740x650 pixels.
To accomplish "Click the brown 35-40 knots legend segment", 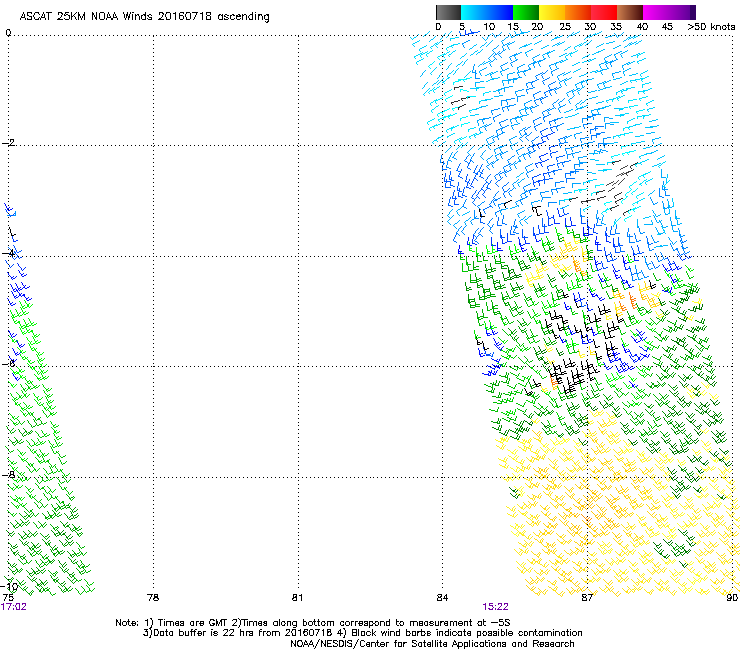I will (630, 12).
